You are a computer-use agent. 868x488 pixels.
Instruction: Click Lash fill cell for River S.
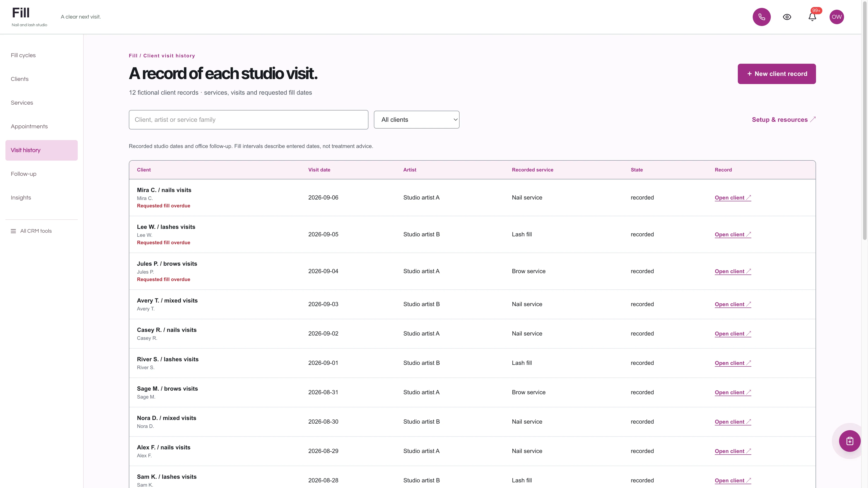point(522,363)
